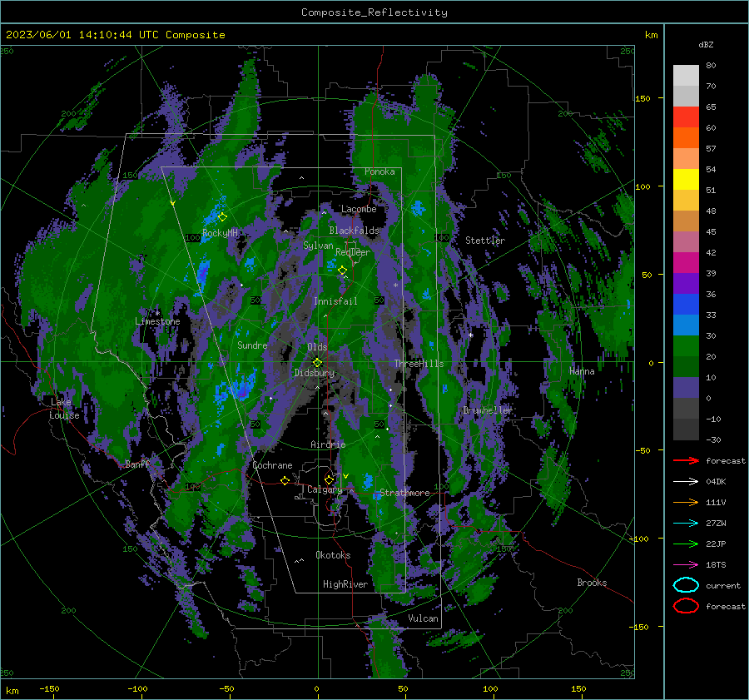Image resolution: width=749 pixels, height=700 pixels.
Task: Click the Okotoks city label
Action: click(333, 555)
